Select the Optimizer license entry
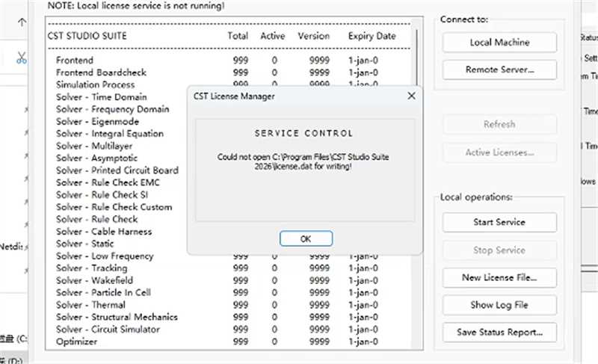The height and width of the screenshot is (364, 598). [77, 342]
